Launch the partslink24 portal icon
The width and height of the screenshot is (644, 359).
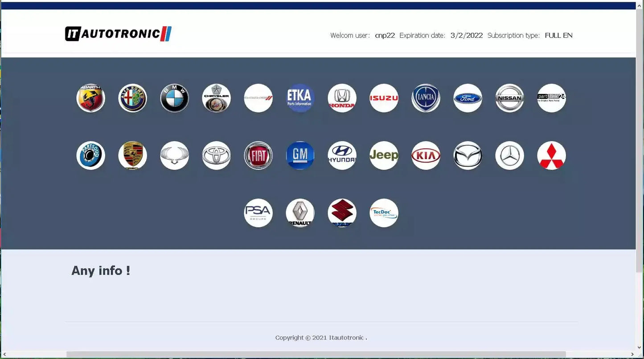551,98
